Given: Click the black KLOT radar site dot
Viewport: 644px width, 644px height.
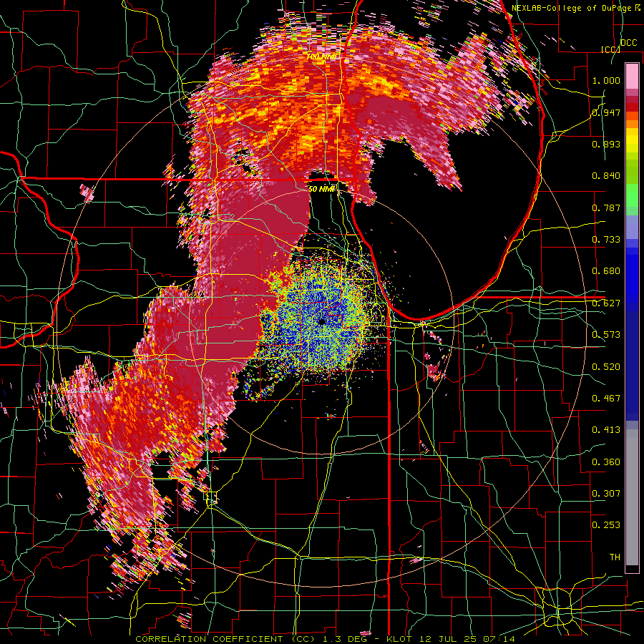Looking at the screenshot, I should point(321,321).
